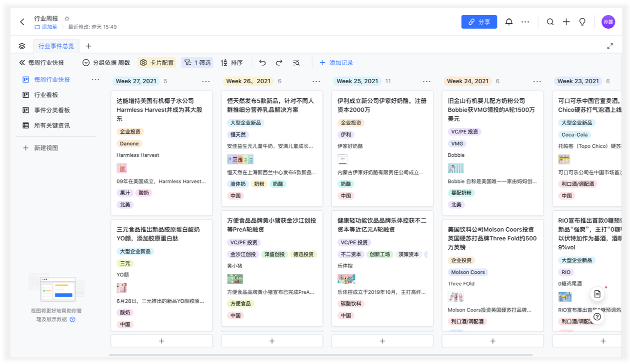Viewport: 630px width, 364px height.
Task: Click 添加记录 to add a record
Action: (336, 63)
